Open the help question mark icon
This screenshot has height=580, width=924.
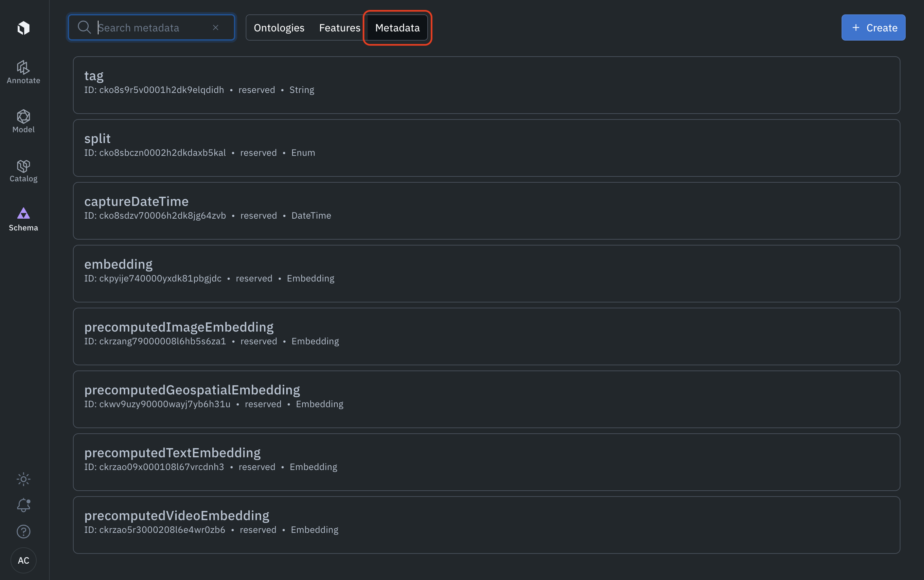click(x=23, y=531)
